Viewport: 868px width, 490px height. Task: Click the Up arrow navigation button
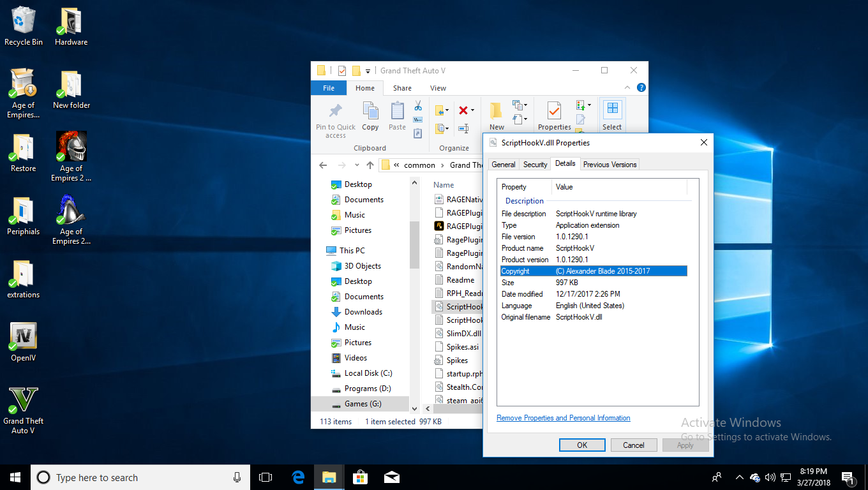(370, 165)
